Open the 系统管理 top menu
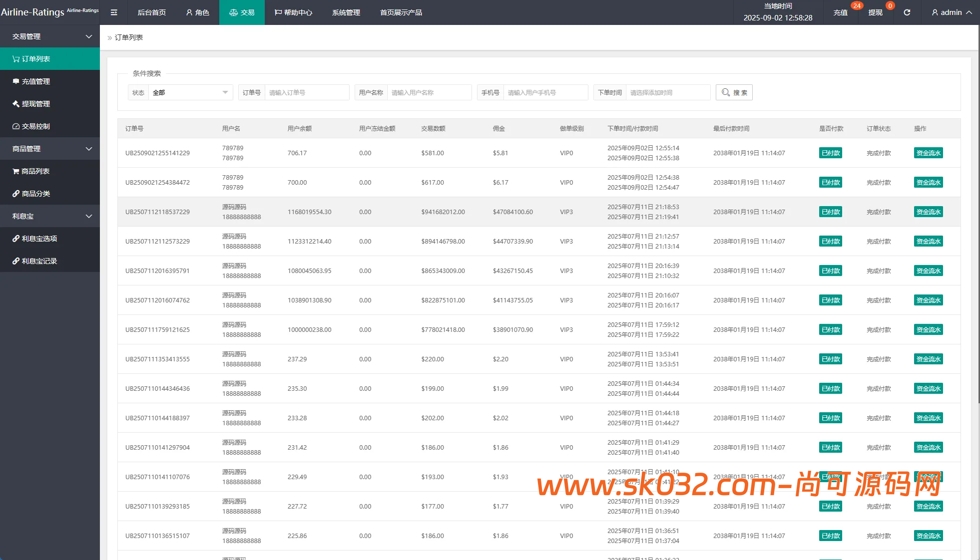The height and width of the screenshot is (560, 980). click(346, 12)
